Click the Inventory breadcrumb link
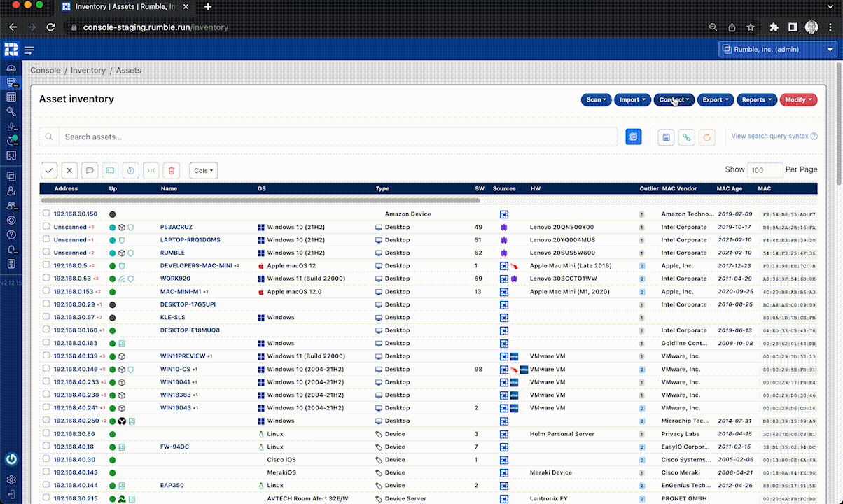The height and width of the screenshot is (504, 843). coord(88,71)
